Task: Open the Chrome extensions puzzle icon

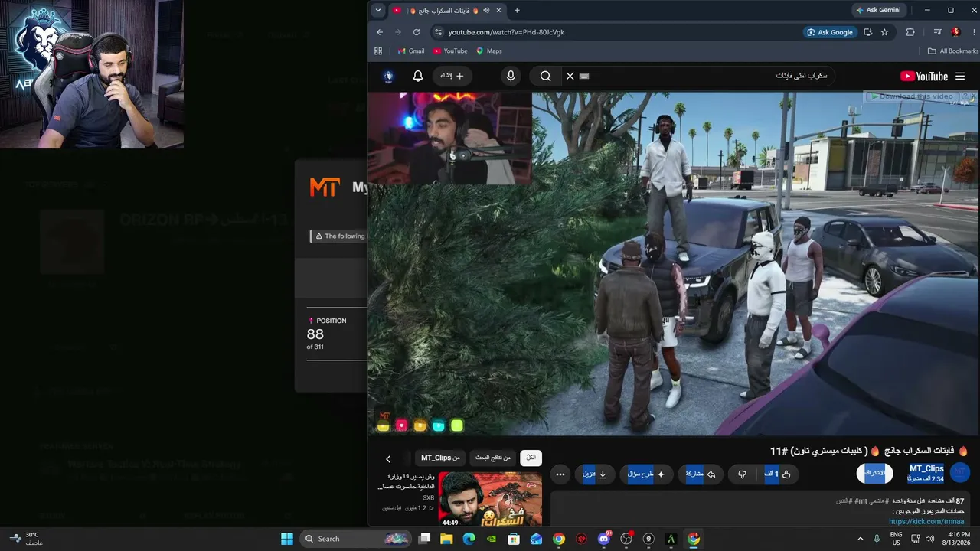Action: pos(910,32)
